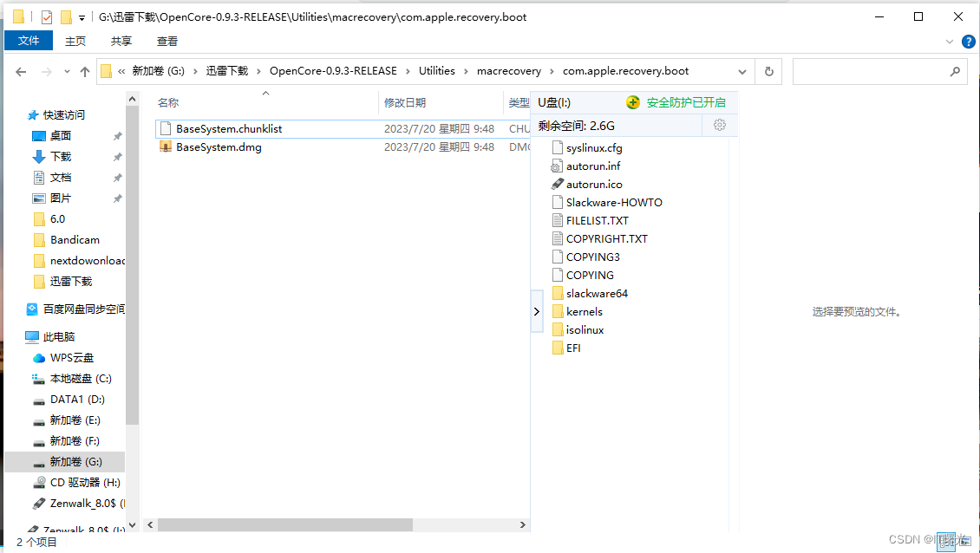
Task: Click OpenCore-0.9.3-RELEASE in the address bar
Action: coord(333,71)
